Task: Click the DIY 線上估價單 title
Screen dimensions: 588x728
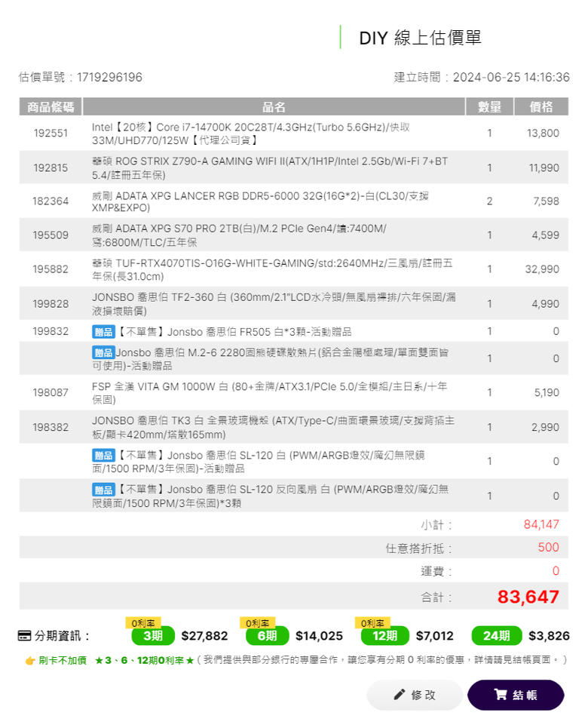Action: click(x=420, y=38)
